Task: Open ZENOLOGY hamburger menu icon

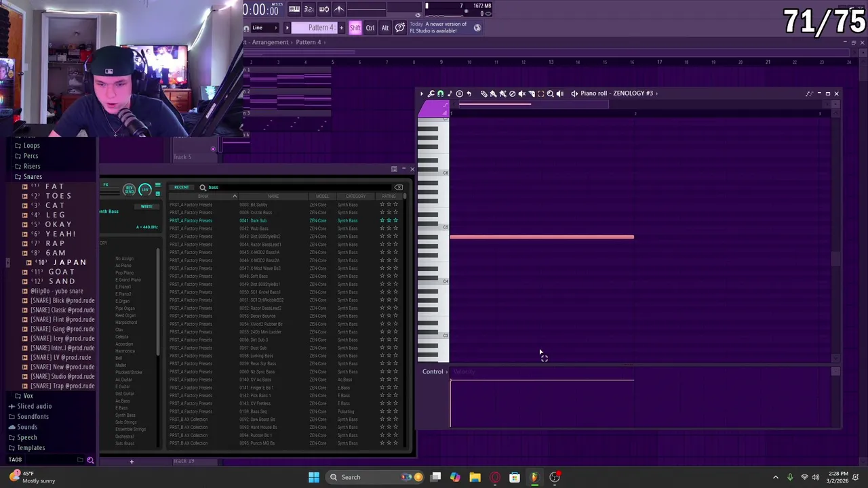Action: click(158, 185)
